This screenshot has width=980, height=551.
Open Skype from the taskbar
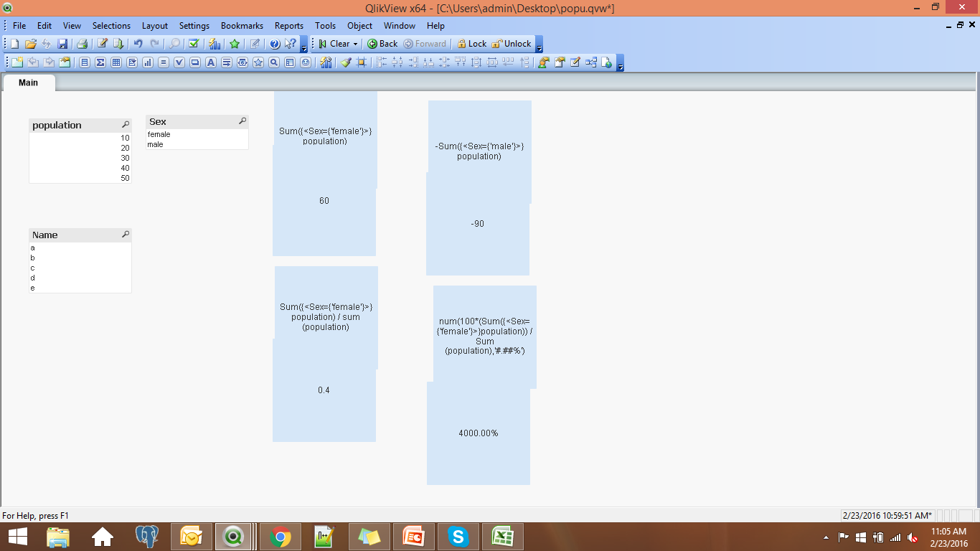458,537
